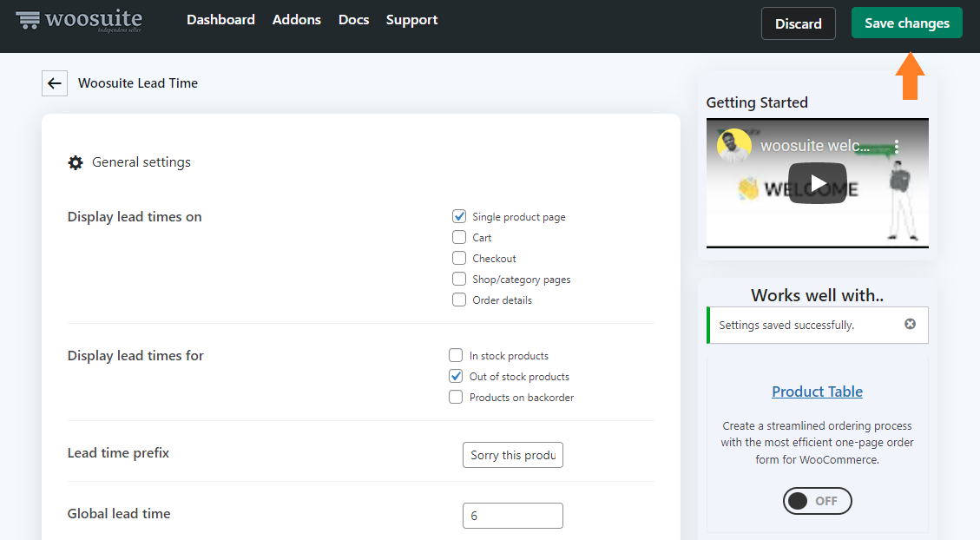
Task: Turn on the Product Table toggle
Action: (x=818, y=501)
